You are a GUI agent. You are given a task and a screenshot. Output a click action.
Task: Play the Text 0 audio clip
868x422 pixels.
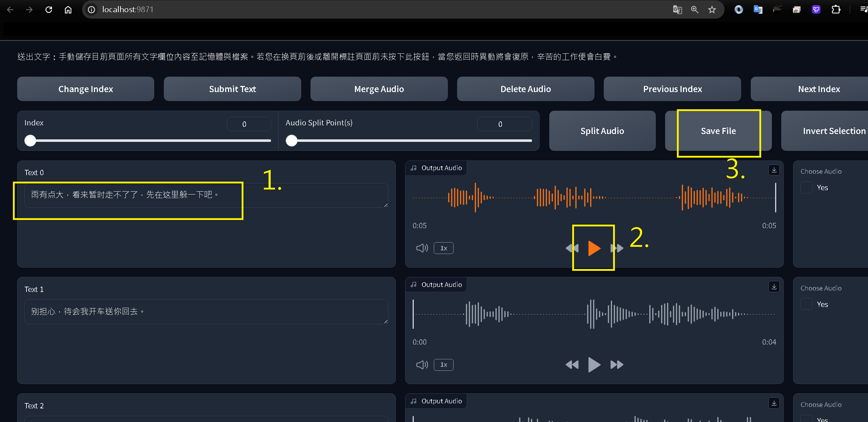coord(594,248)
